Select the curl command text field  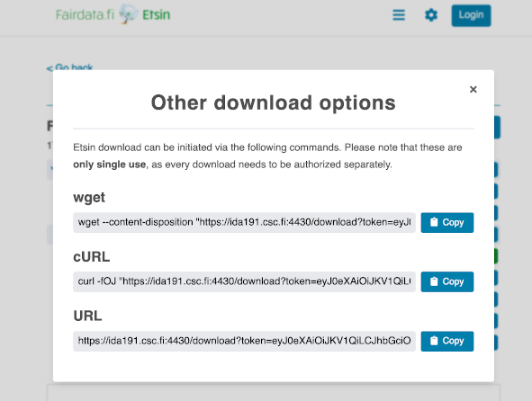coord(244,281)
